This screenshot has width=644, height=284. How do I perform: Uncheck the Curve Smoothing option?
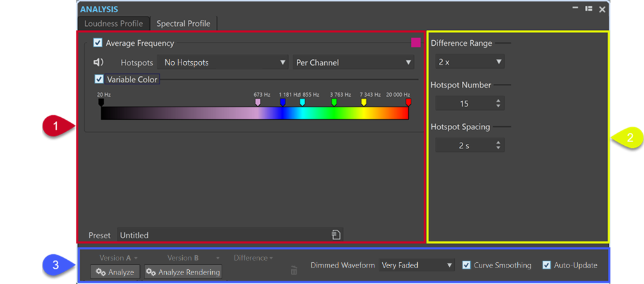pos(466,265)
